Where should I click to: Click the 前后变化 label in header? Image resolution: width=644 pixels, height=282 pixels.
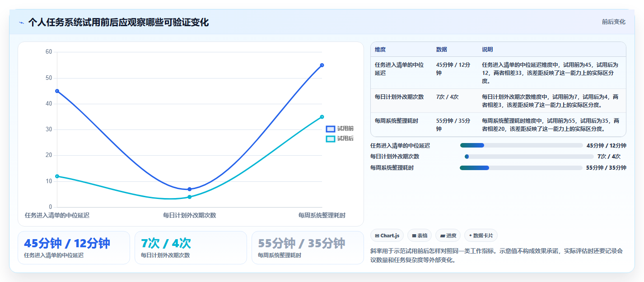(x=613, y=22)
